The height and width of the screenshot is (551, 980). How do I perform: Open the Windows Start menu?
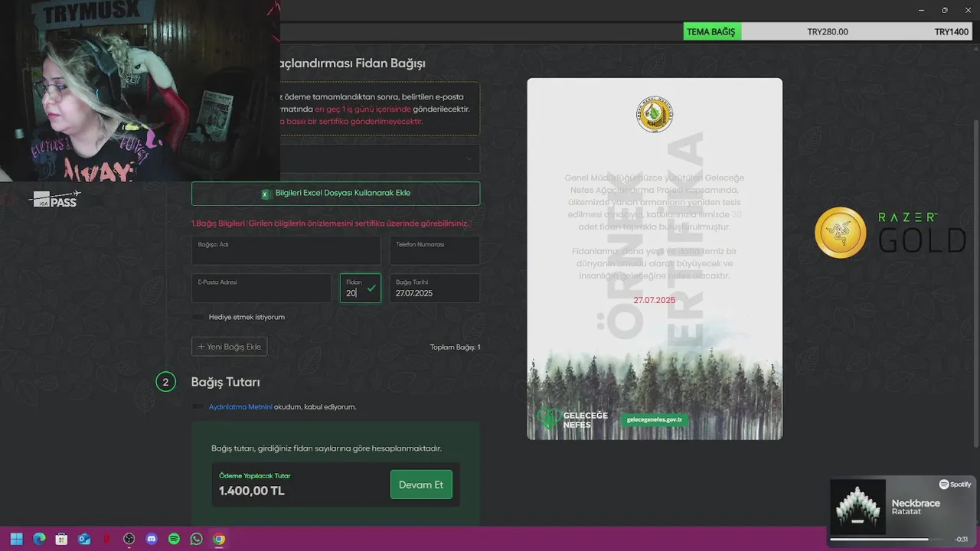[16, 539]
